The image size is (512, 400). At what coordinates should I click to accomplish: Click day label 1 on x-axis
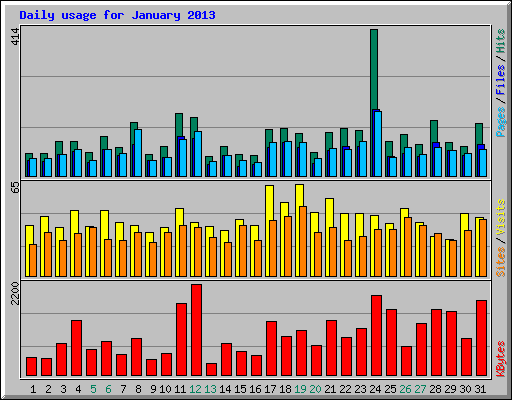pyautogui.click(x=33, y=389)
